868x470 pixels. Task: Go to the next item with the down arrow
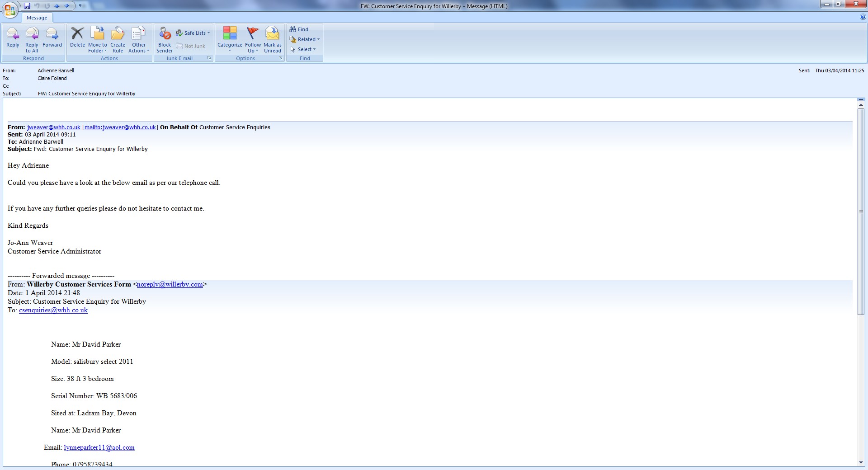pos(67,6)
